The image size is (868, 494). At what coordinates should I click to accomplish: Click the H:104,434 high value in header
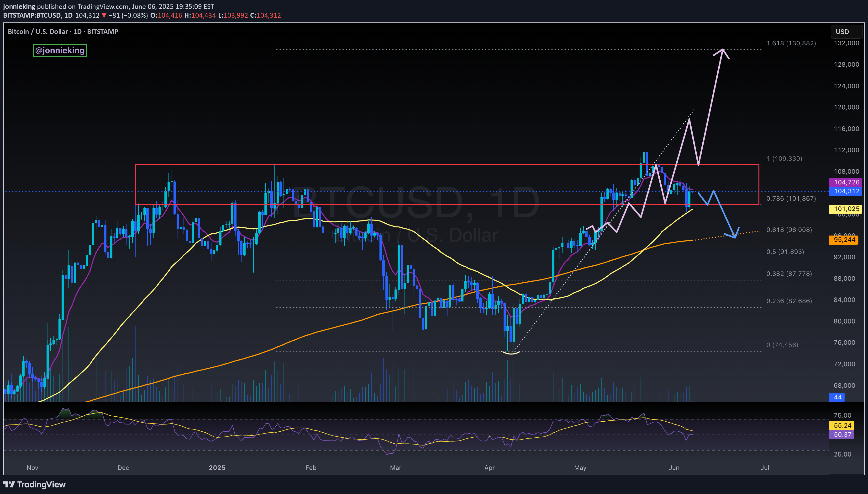coord(200,15)
